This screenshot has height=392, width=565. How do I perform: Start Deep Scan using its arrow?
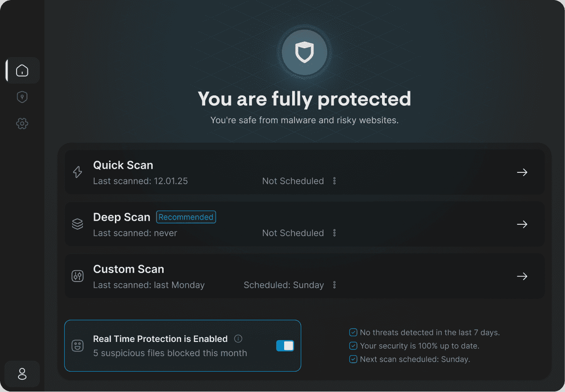(x=522, y=224)
